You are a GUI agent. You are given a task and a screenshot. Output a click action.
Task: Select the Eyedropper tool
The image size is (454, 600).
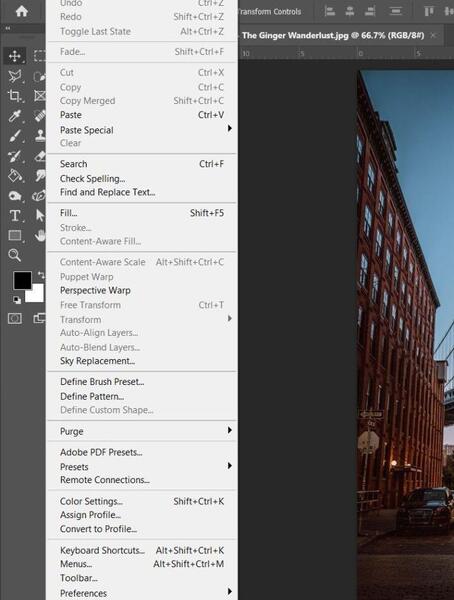pos(15,116)
